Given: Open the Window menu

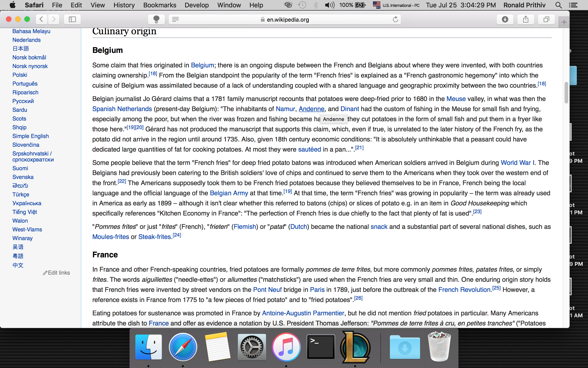Looking at the screenshot, I should click(229, 5).
